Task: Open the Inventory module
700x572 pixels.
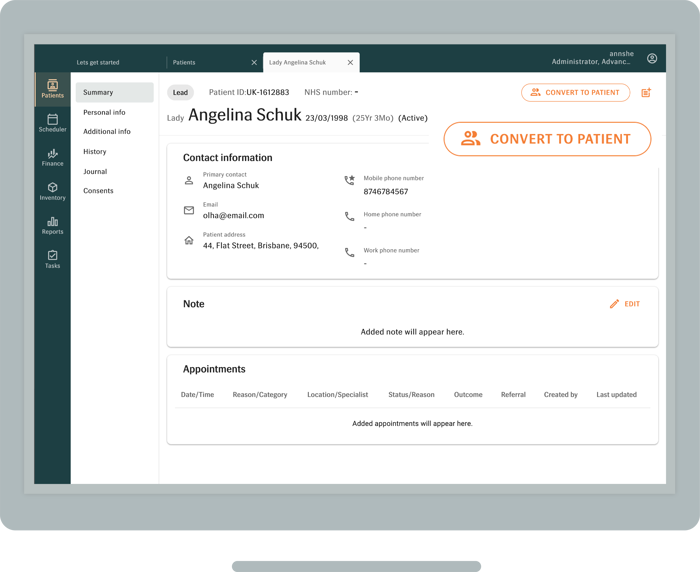Action: [x=53, y=192]
